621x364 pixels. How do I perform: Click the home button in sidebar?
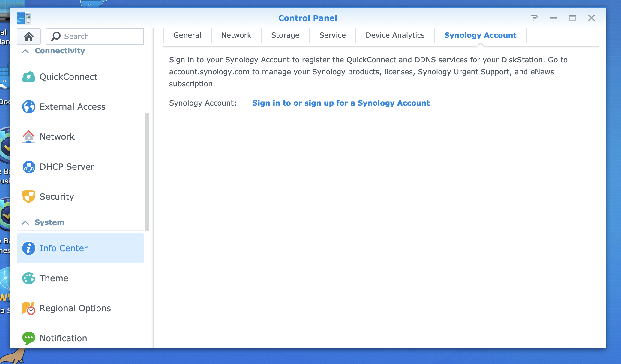pos(29,36)
